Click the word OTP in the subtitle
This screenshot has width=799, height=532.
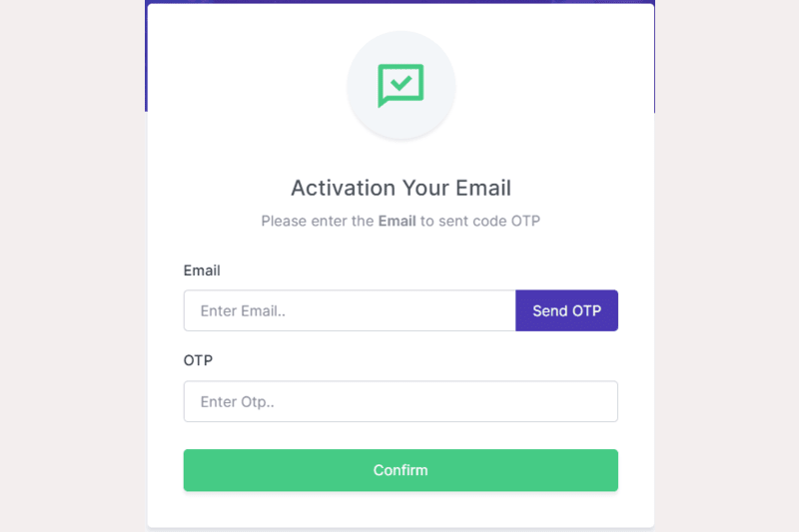click(525, 221)
